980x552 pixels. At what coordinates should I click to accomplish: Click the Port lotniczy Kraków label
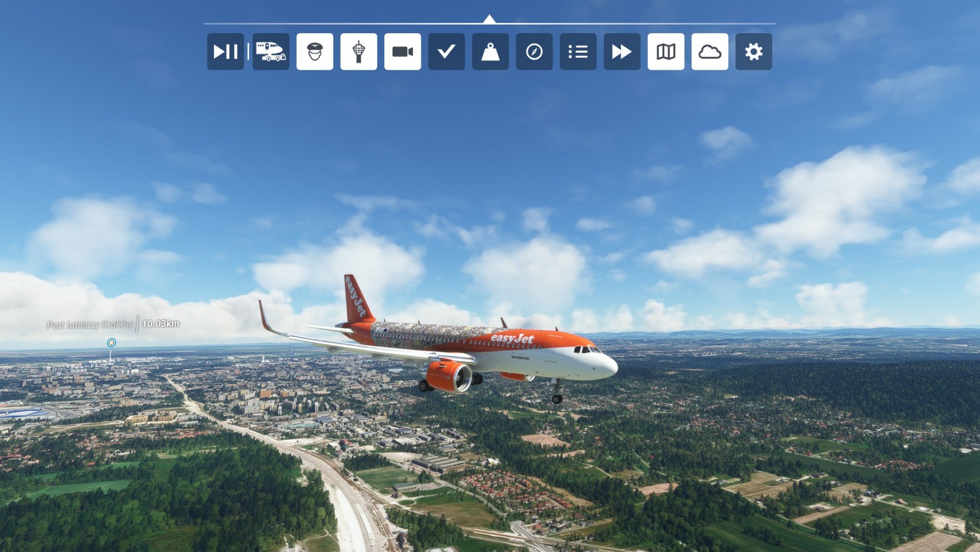90,325
